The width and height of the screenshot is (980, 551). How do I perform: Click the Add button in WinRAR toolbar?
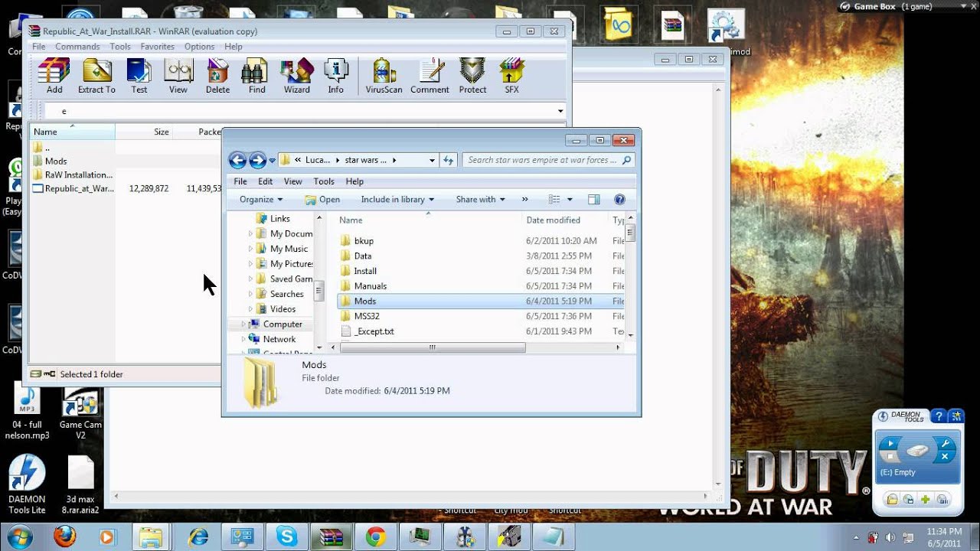click(x=54, y=77)
